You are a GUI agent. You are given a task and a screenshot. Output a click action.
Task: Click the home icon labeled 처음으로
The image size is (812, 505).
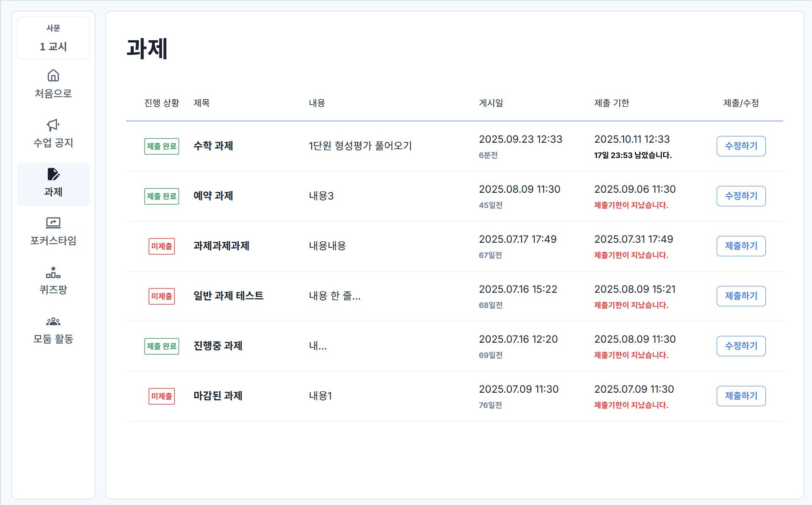click(53, 76)
